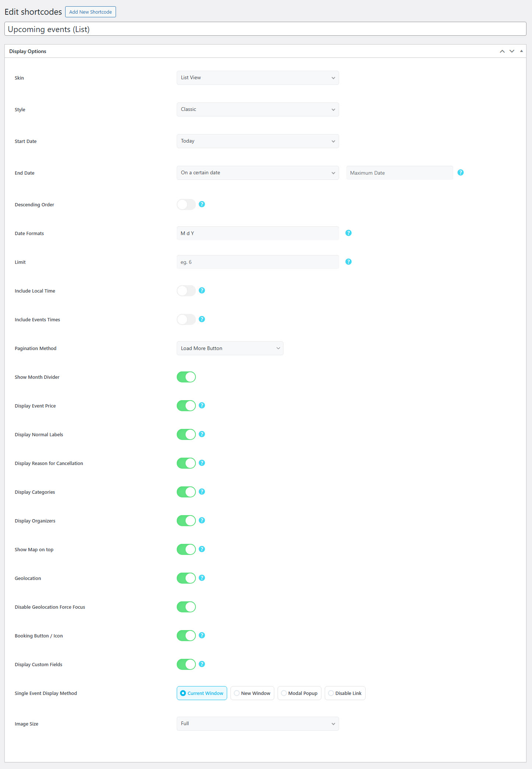Choose New Window display method

click(x=252, y=693)
